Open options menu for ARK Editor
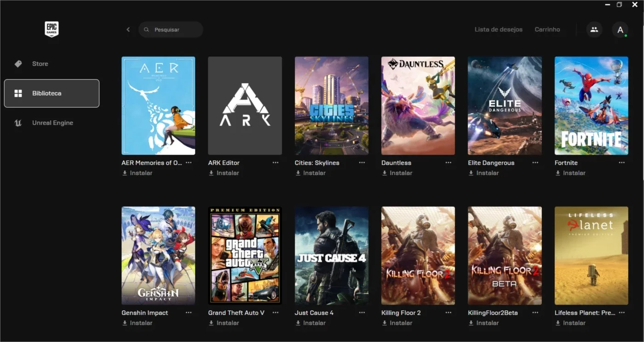The image size is (644, 342). (276, 162)
